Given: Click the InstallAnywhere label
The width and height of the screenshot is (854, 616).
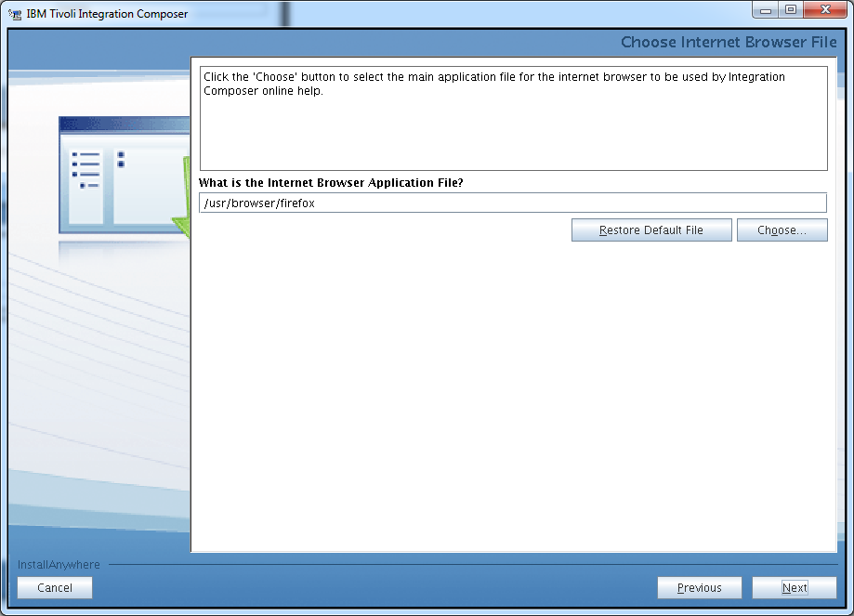Looking at the screenshot, I should point(59,564).
